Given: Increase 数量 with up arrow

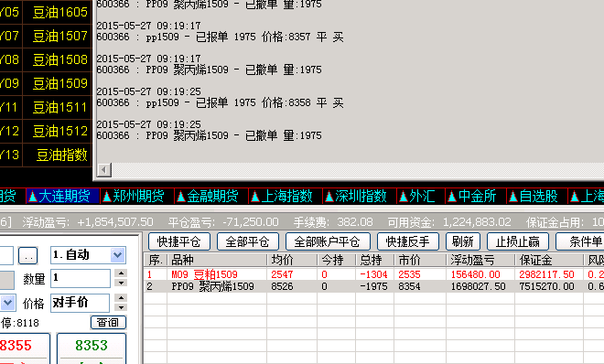Looking at the screenshot, I should (121, 273).
